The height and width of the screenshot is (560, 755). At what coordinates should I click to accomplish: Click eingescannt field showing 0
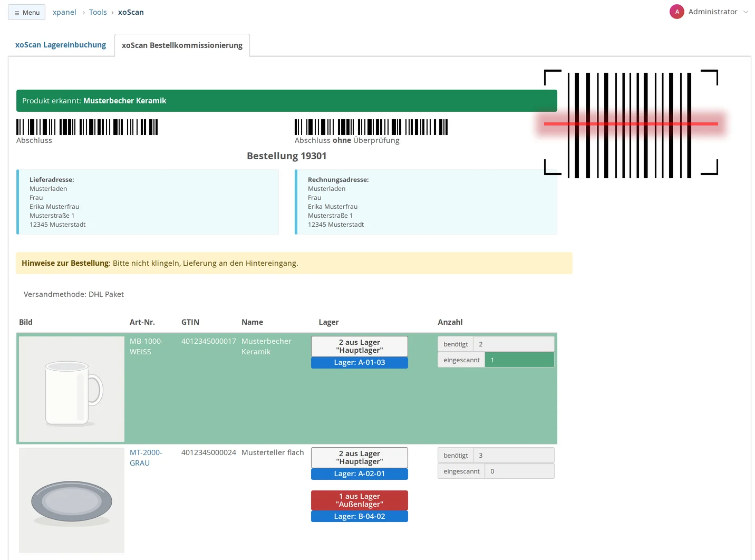[x=519, y=471]
